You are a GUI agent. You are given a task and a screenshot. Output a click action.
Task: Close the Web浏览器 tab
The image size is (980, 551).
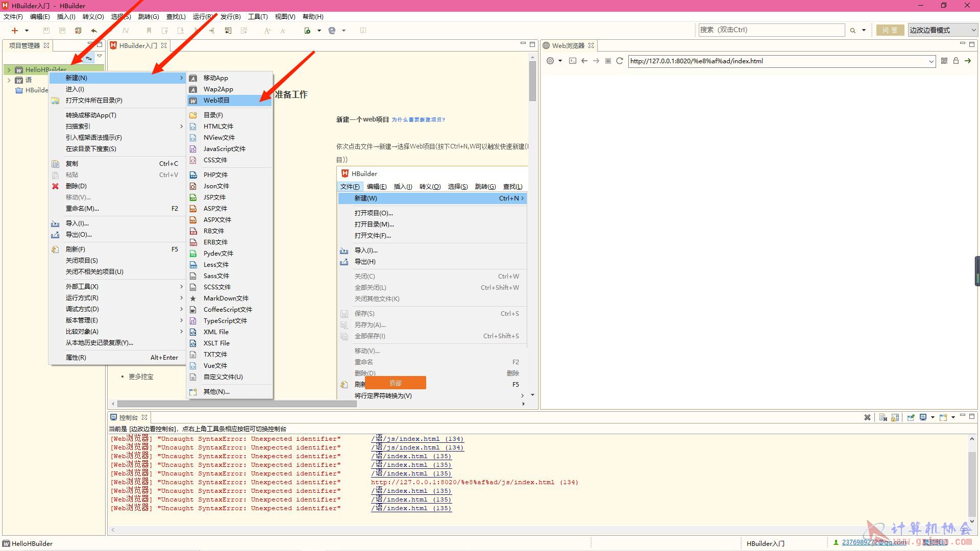tap(591, 45)
